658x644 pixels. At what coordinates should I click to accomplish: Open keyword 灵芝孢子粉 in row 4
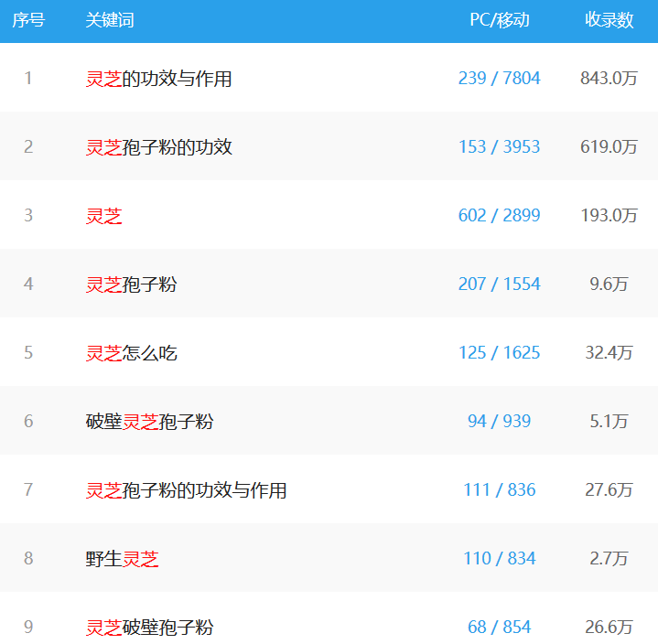[132, 284]
